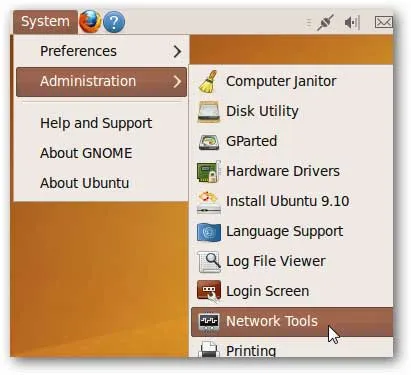Click the Language Support flag icon
Screen dimensions: 411x375
209,232
